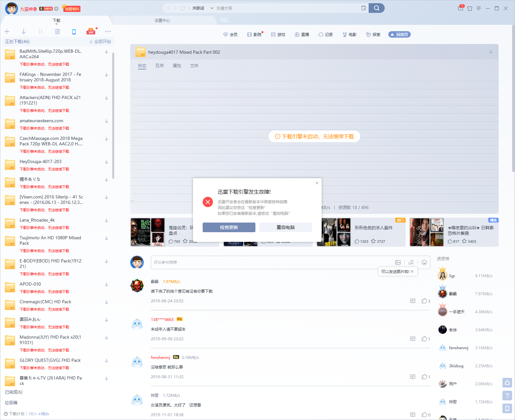Open the emoji picker in comment box
This screenshot has width=515, height=420.
[x=424, y=262]
